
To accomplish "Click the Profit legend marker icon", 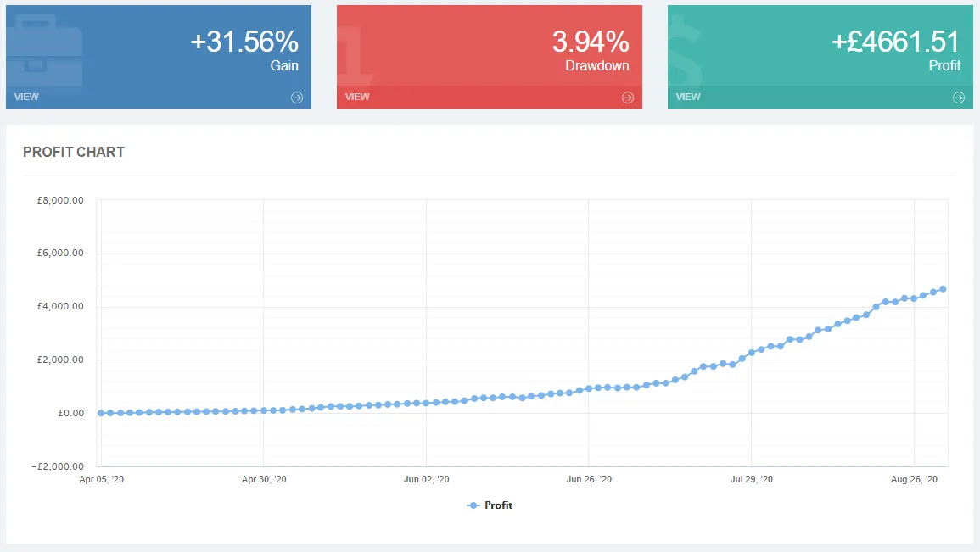I will [473, 505].
